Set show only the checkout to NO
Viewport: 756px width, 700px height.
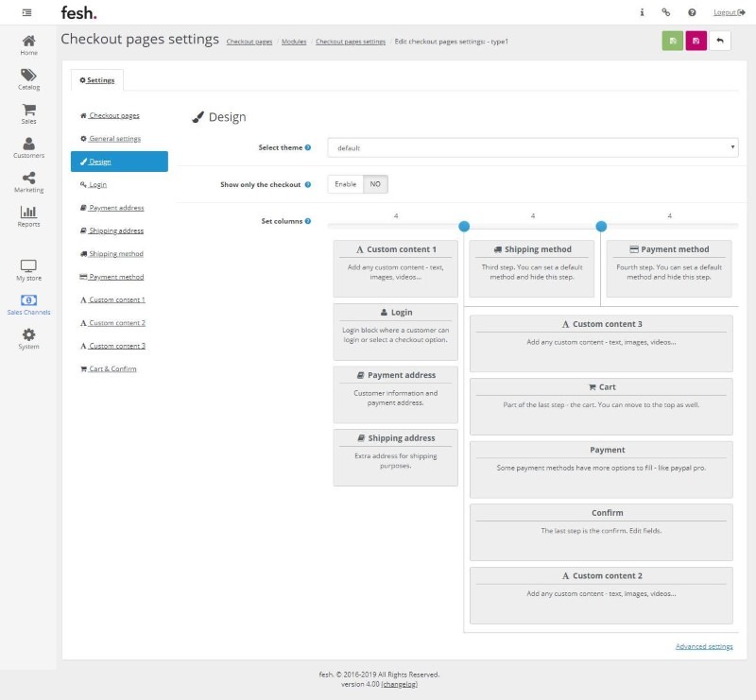click(375, 184)
